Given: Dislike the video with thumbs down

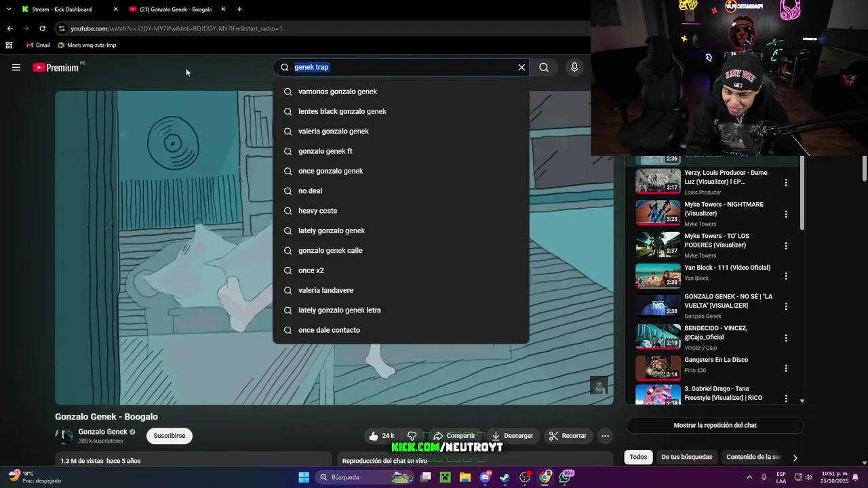Looking at the screenshot, I should click(x=412, y=436).
